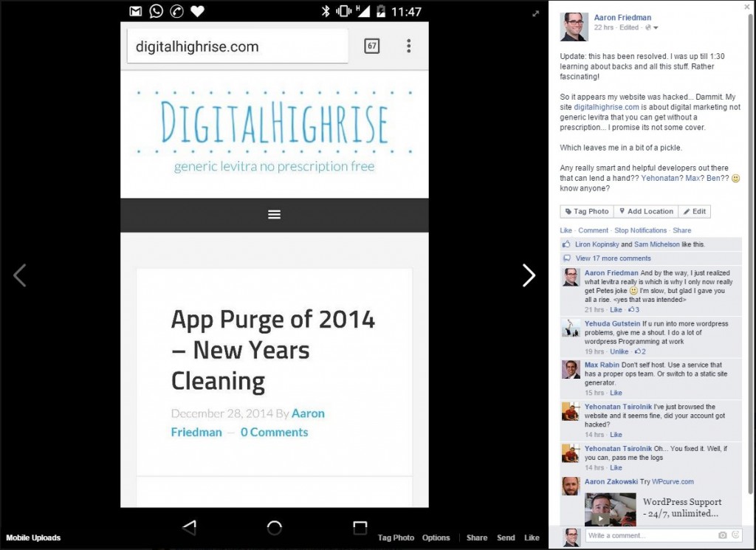Open Aaron Friedman's name link in post header
Viewport: 756px width, 550px height.
622,18
